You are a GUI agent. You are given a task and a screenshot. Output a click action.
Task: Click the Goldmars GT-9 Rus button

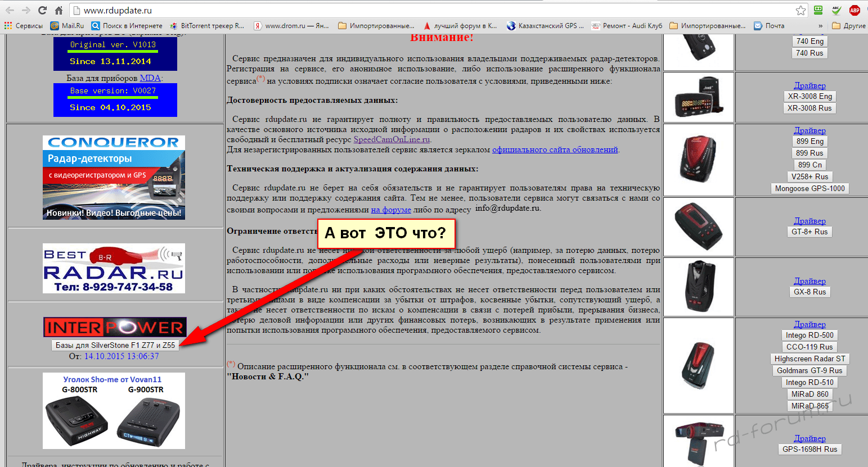[809, 370]
